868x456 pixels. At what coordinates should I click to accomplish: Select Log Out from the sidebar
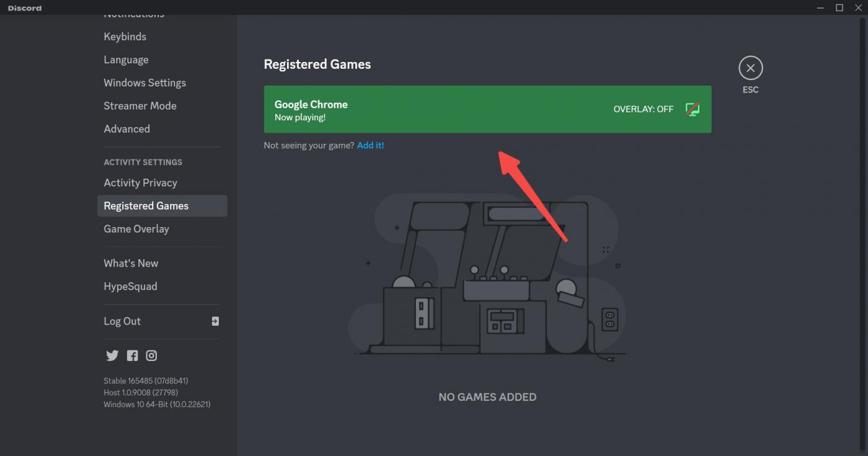click(122, 321)
